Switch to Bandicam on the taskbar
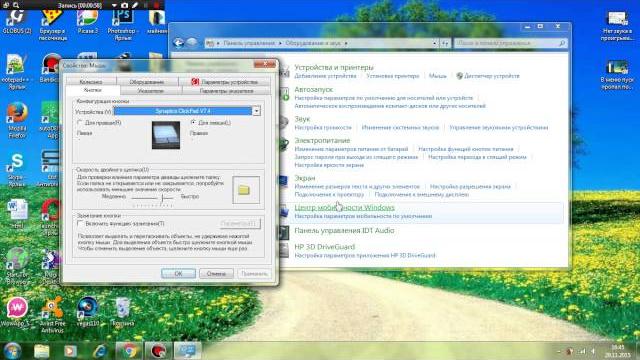The image size is (640, 360). (x=158, y=351)
